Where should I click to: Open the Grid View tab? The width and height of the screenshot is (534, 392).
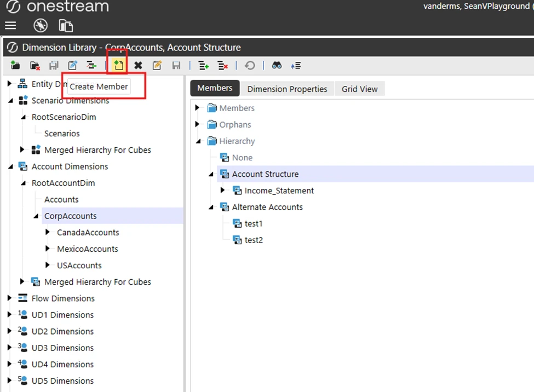pos(360,89)
